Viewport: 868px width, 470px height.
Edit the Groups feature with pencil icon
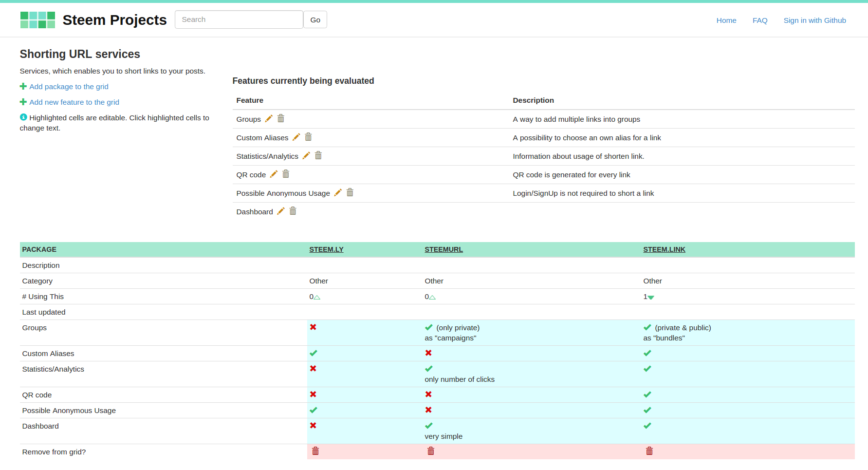(x=269, y=118)
